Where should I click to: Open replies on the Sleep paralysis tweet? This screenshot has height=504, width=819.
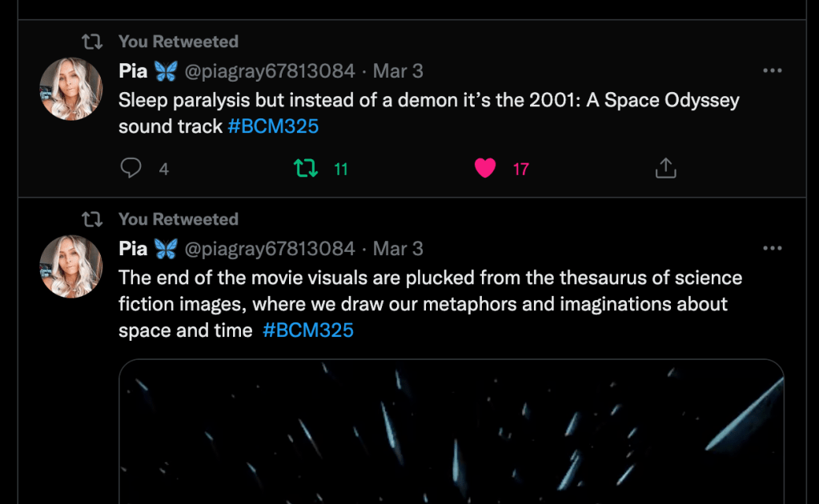(x=131, y=169)
